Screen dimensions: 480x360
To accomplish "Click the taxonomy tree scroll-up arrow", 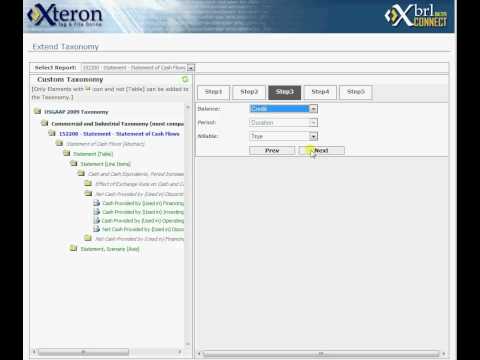I will click(x=188, y=107).
